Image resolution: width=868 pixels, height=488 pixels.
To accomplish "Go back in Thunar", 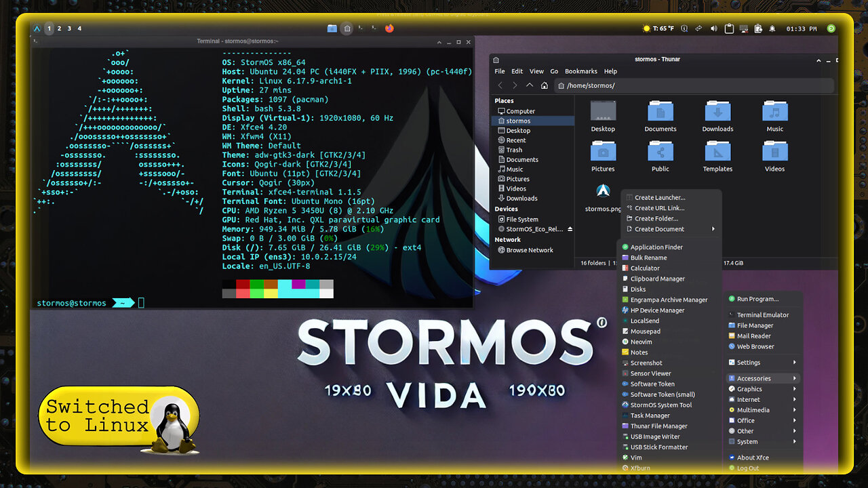I will pos(500,85).
